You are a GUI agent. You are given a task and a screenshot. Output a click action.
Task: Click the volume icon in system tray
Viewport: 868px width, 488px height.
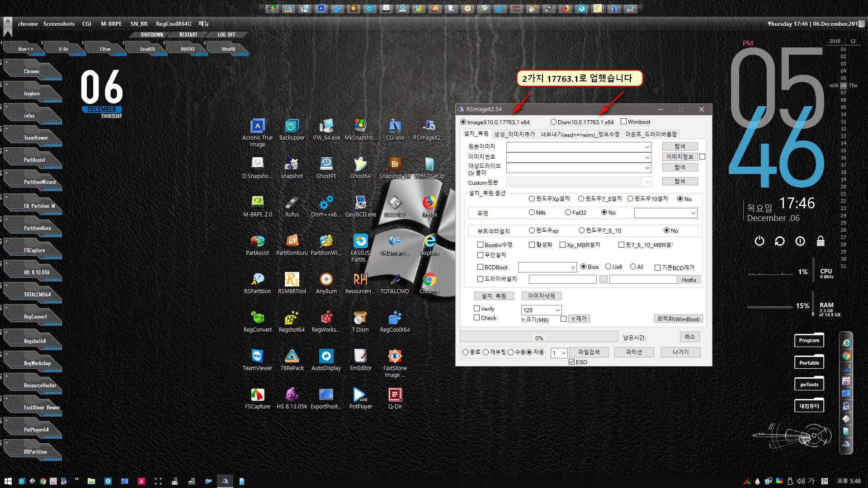(801, 481)
